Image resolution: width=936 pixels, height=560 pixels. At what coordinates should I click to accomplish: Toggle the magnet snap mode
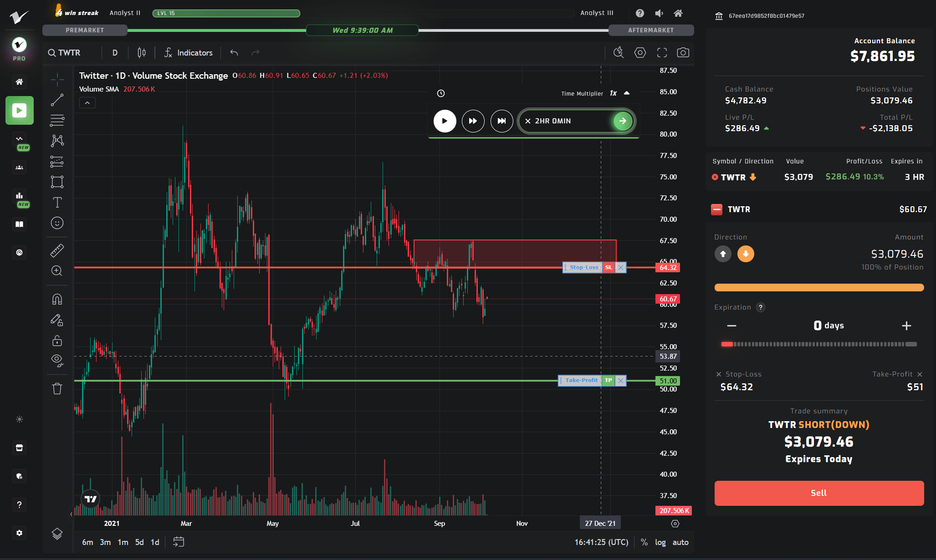[x=57, y=299]
